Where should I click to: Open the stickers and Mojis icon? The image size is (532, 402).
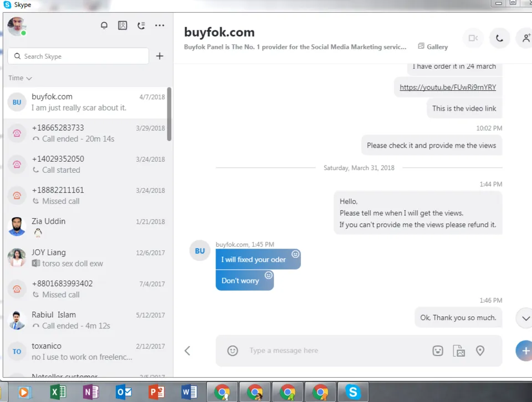[438, 351]
